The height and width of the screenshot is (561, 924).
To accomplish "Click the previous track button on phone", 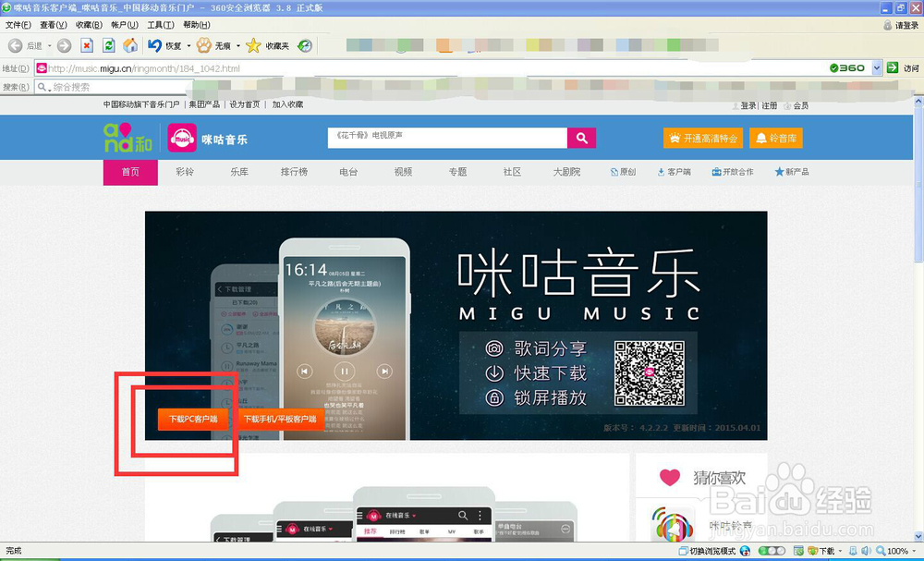I will pos(304,372).
